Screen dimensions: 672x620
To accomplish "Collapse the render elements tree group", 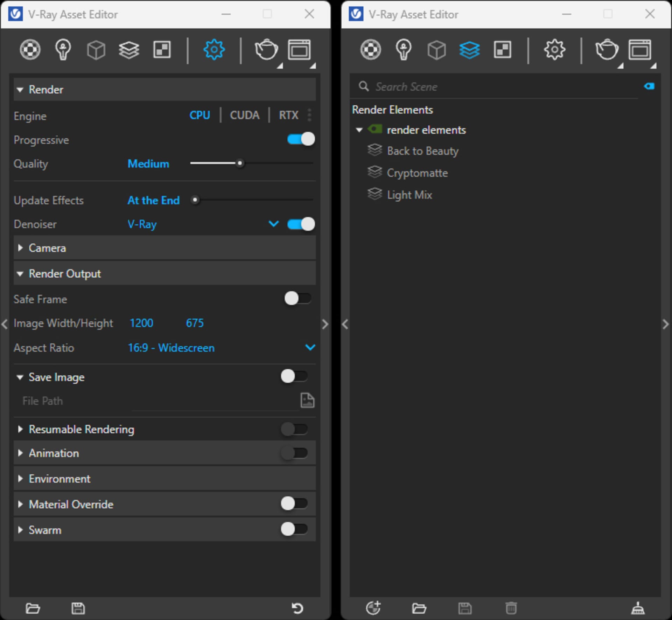I will pyautogui.click(x=359, y=130).
